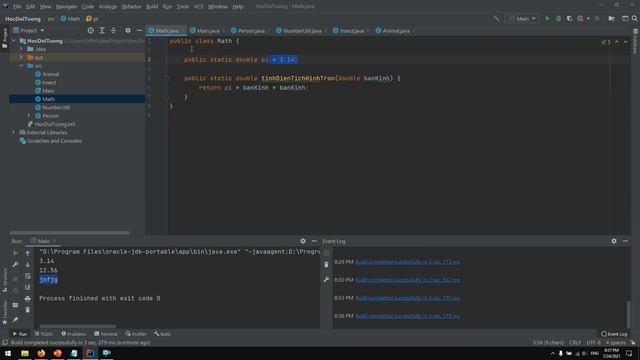Open the Main run configuration dropdown
The width and height of the screenshot is (640, 360).
522,19
